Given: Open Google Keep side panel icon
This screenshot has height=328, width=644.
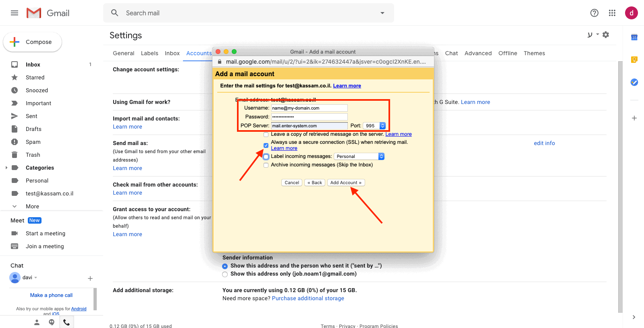Looking at the screenshot, I should (634, 60).
